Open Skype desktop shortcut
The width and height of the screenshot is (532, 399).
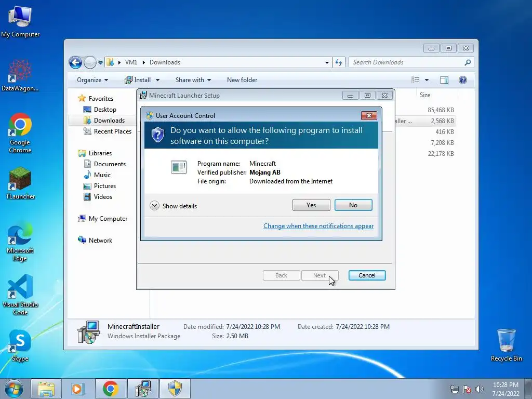tap(20, 345)
